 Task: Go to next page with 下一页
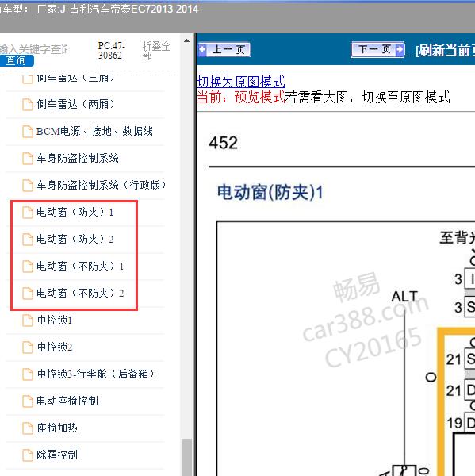click(x=377, y=49)
